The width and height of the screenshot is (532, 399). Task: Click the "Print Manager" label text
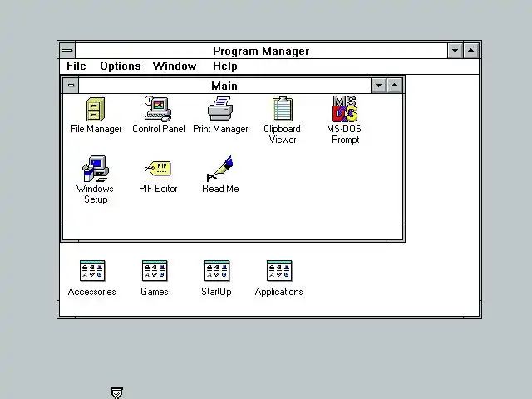[220, 129]
